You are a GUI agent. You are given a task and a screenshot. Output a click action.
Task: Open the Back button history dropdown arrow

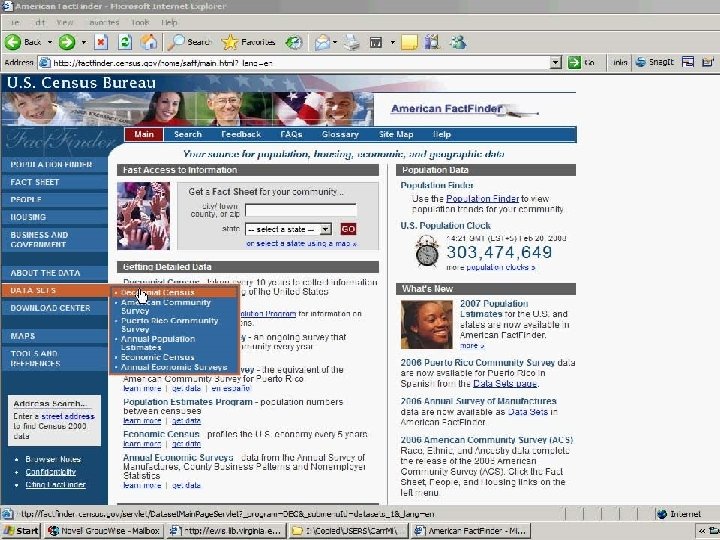[x=50, y=42]
